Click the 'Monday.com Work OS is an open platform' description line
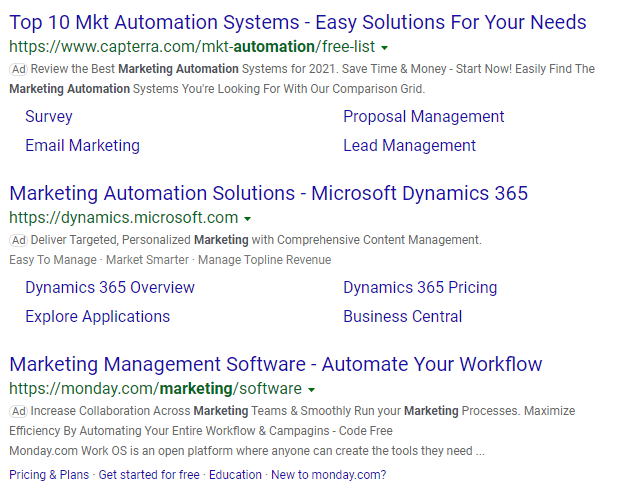642x498 pixels. 247,451
